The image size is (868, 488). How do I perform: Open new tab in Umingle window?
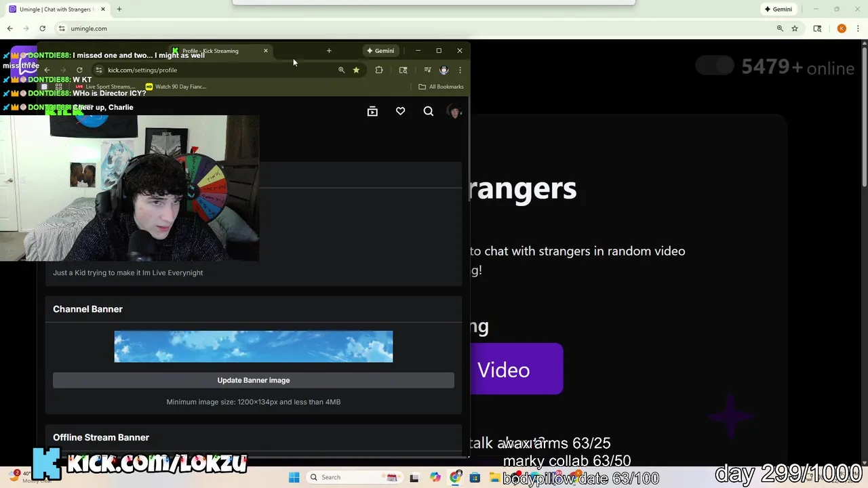coord(119,9)
